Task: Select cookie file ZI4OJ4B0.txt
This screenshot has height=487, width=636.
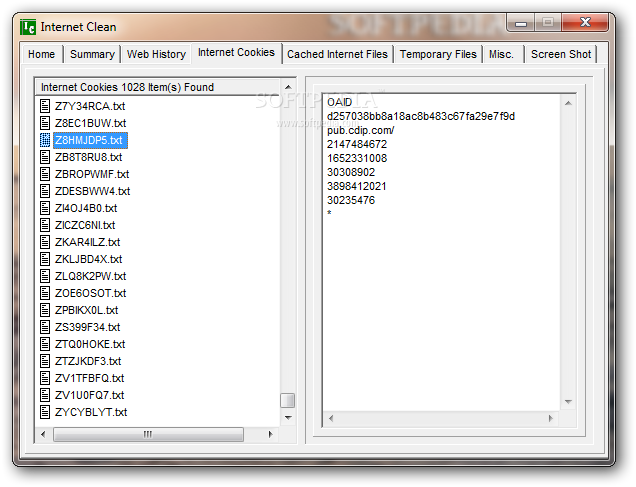Action: [x=86, y=208]
